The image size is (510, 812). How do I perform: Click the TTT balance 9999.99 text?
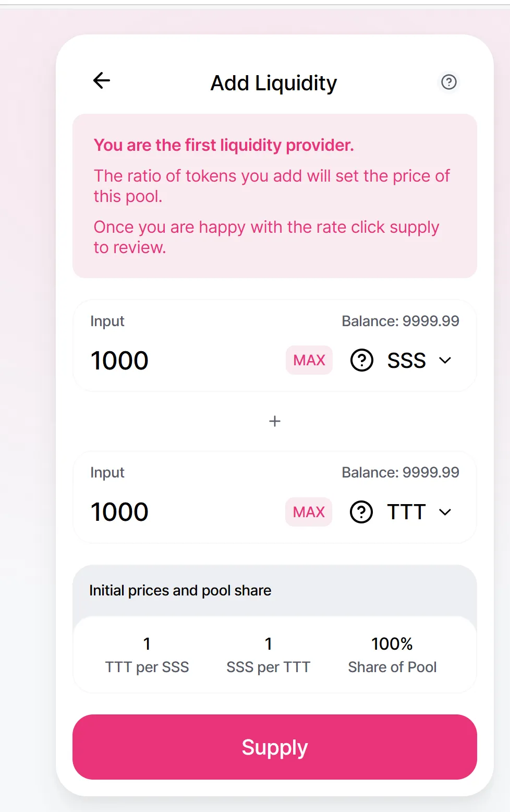pos(400,472)
